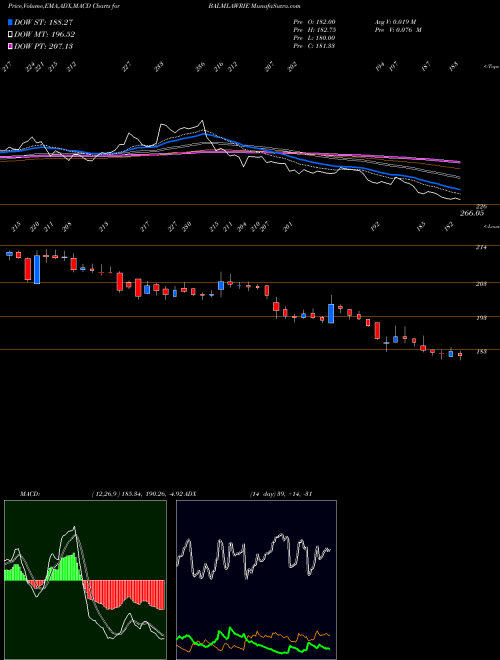Select the 'DOW ST: 188.27' legend text
Screen dimensions: 500x660
click(x=43, y=23)
